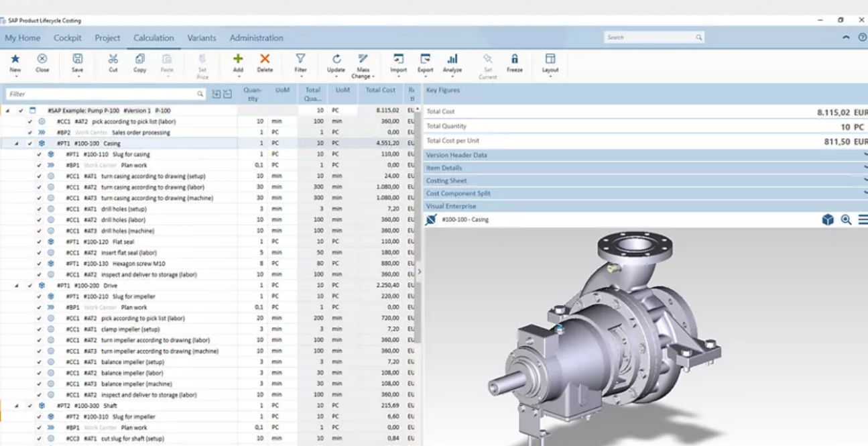Toggle checkmark for Sales order processing row
Image resolution: width=868 pixels, height=446 pixels.
[x=30, y=133]
